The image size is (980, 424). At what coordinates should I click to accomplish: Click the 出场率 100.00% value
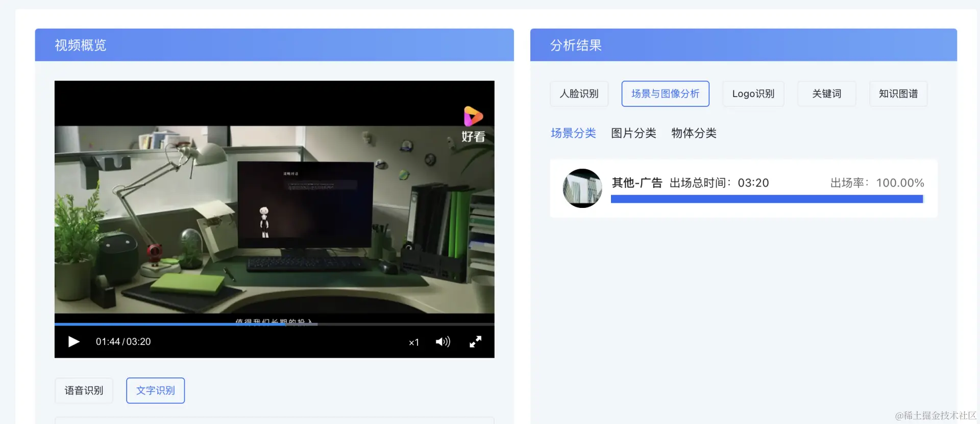900,183
